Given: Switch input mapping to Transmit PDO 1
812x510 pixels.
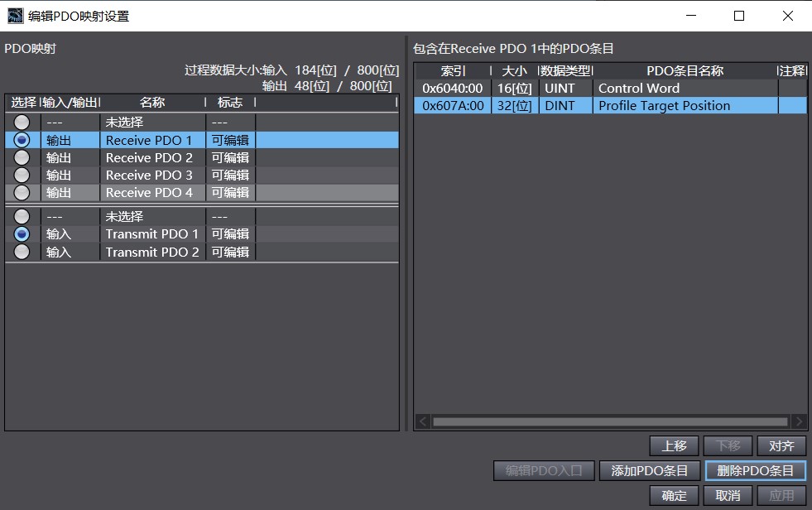Looking at the screenshot, I should 21,233.
